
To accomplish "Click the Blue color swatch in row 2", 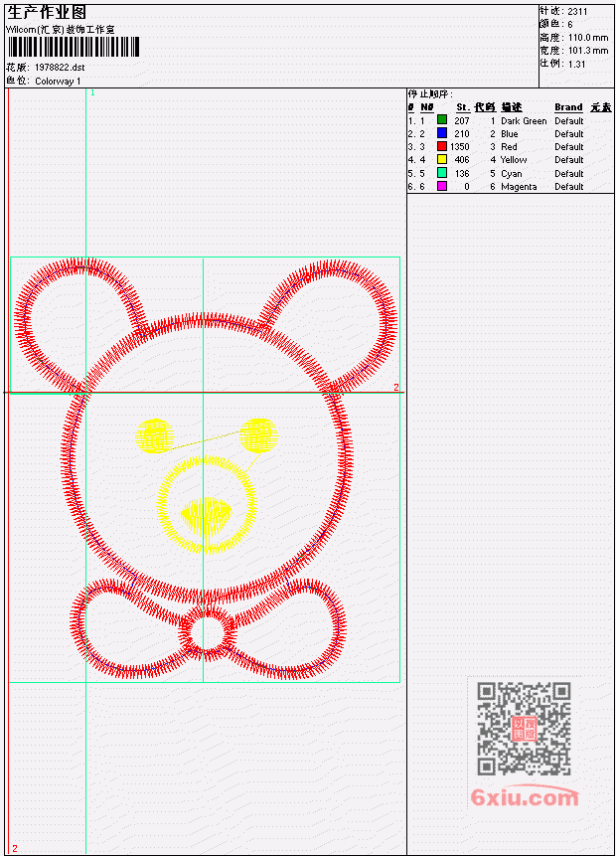I will tap(442, 133).
